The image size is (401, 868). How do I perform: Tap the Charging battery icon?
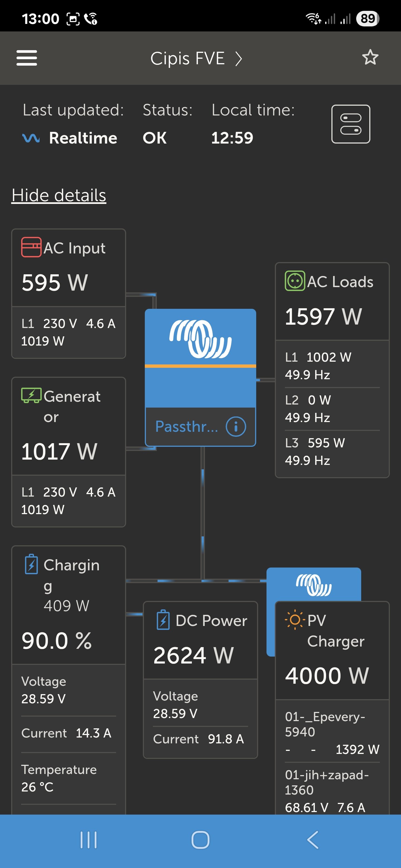[31, 564]
